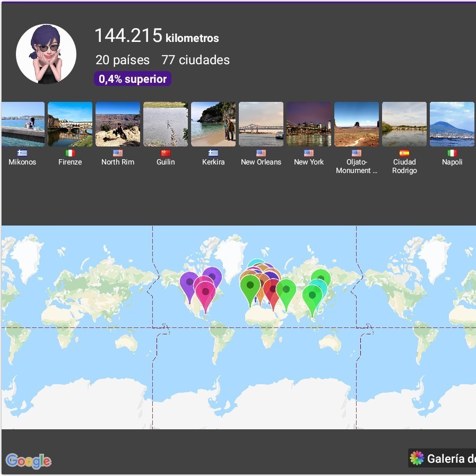Image resolution: width=476 pixels, height=476 pixels.
Task: Tap the green pin over Southeast Asia
Action: pos(312,297)
